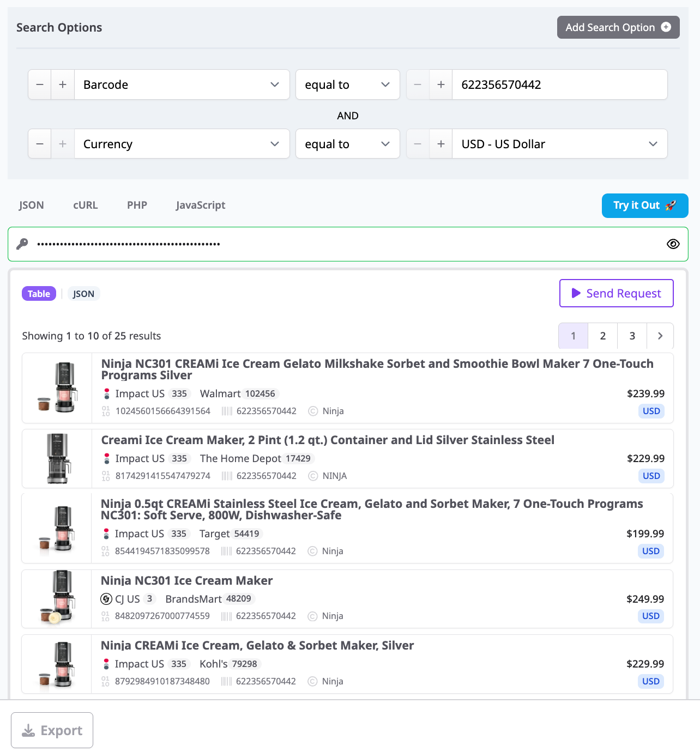
Task: Click the barcode value field 622356570442
Action: click(560, 84)
